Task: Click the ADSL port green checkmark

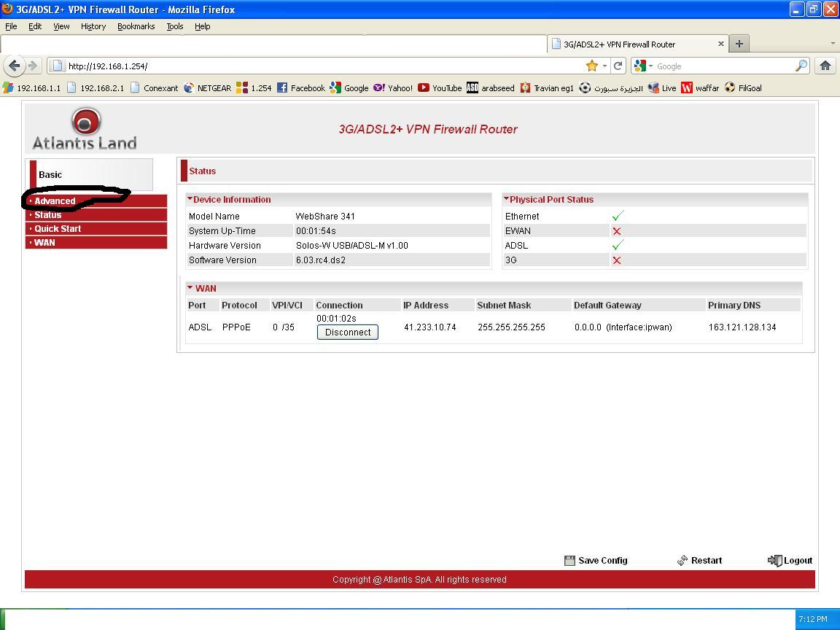Action: pos(618,245)
